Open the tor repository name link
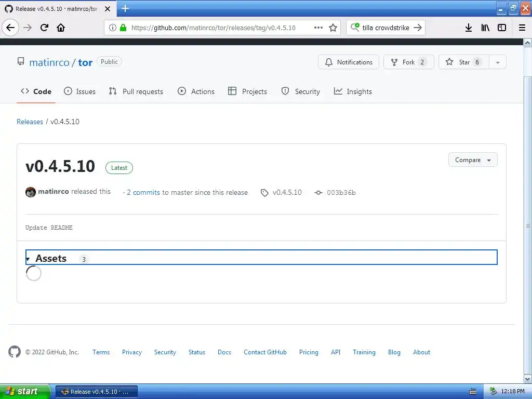 [85, 63]
